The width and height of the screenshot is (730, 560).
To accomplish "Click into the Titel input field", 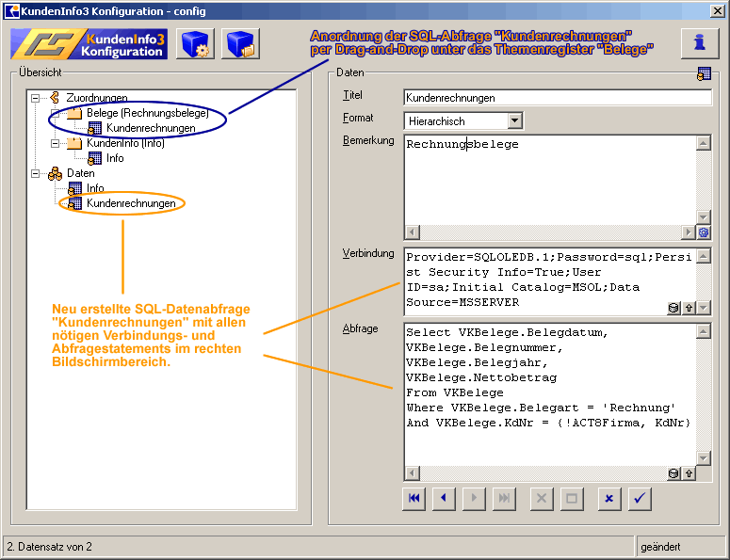I will coord(556,97).
